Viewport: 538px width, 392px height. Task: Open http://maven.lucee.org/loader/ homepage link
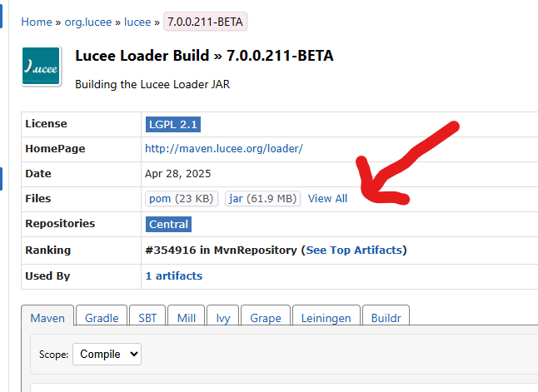click(224, 148)
